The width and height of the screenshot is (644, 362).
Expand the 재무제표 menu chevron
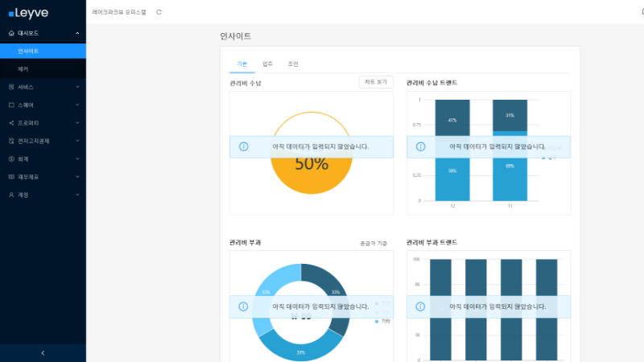point(77,177)
